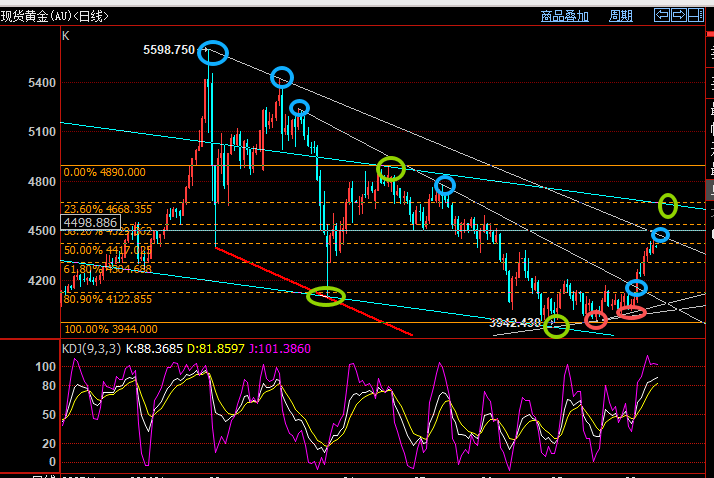The width and height of the screenshot is (714, 478).
Task: Click the 23.60% 4668.355 Fibonacci label
Action: 107,209
